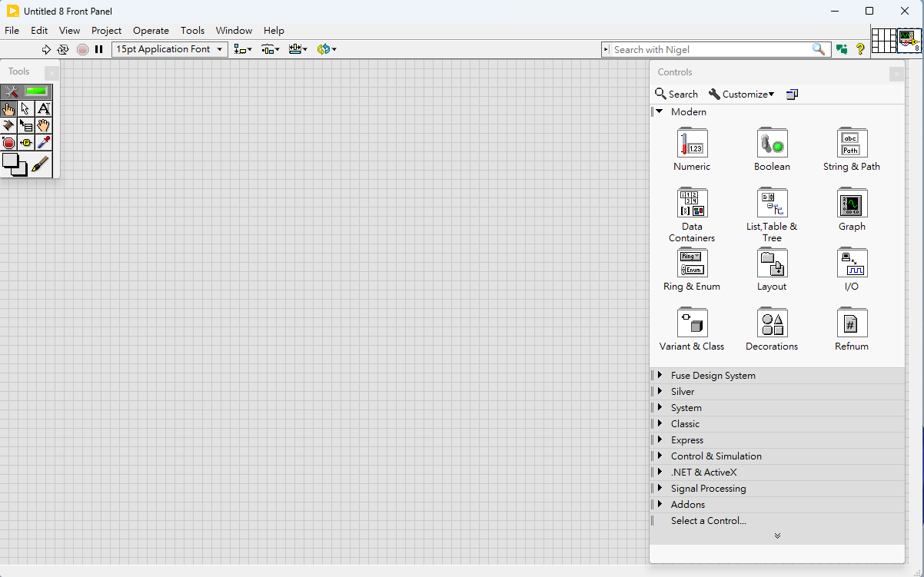The width and height of the screenshot is (924, 577).
Task: Click the foreground/background color swatch tool
Action: [15, 164]
